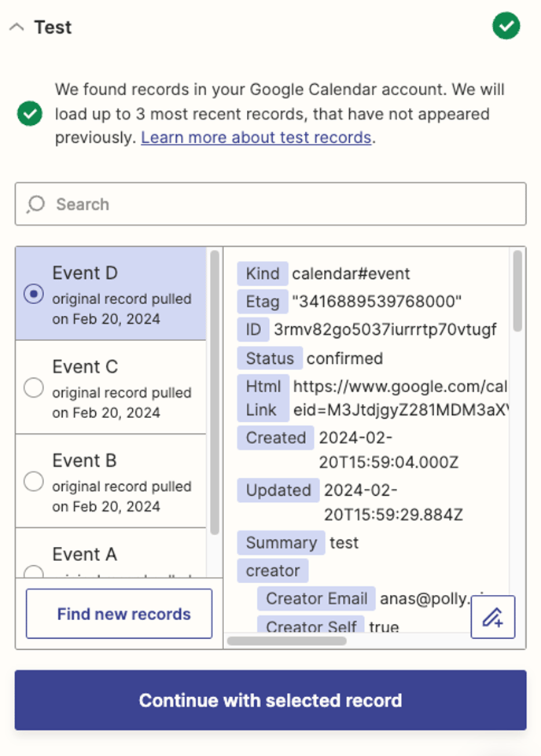This screenshot has width=541, height=756.
Task: Click the record details vertical scrollbar
Action: click(517, 291)
